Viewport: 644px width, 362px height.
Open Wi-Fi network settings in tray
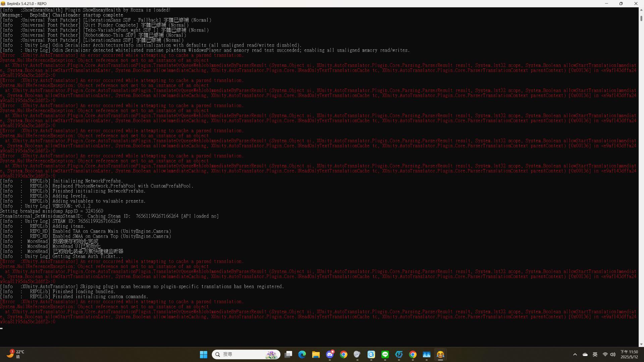tap(605, 355)
